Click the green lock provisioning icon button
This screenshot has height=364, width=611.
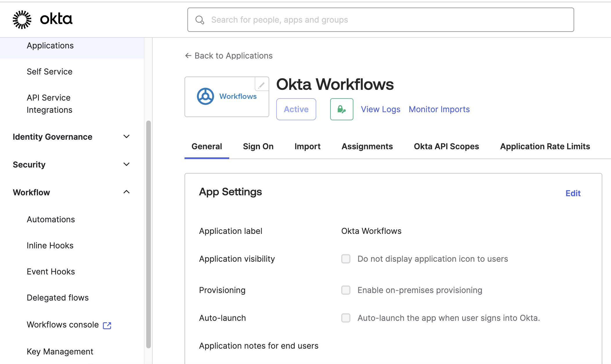tap(341, 109)
